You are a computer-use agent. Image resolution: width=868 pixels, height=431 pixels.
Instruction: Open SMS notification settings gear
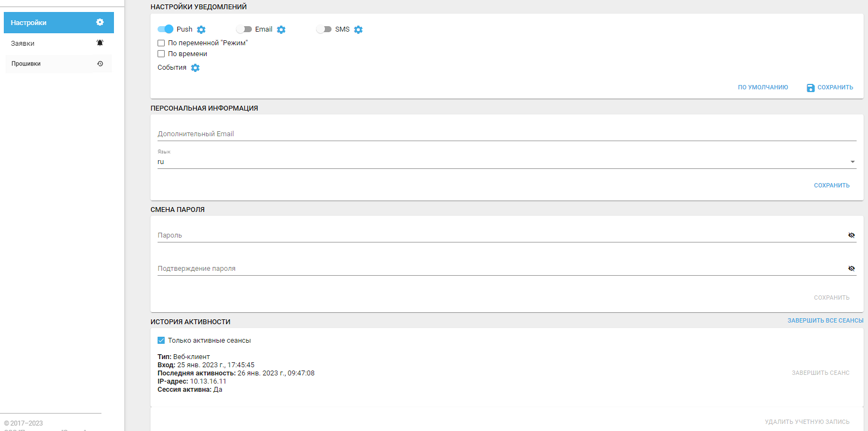coord(358,29)
